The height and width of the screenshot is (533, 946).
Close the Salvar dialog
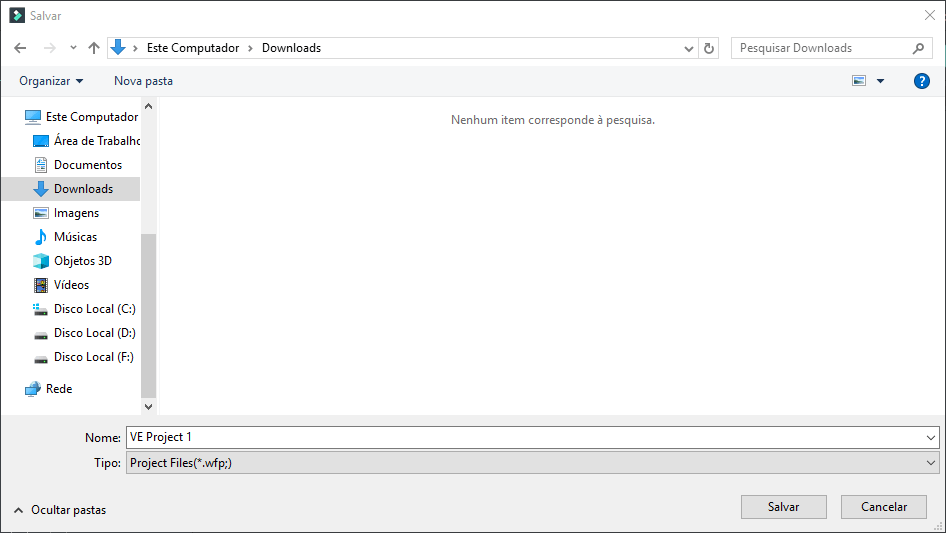click(929, 16)
